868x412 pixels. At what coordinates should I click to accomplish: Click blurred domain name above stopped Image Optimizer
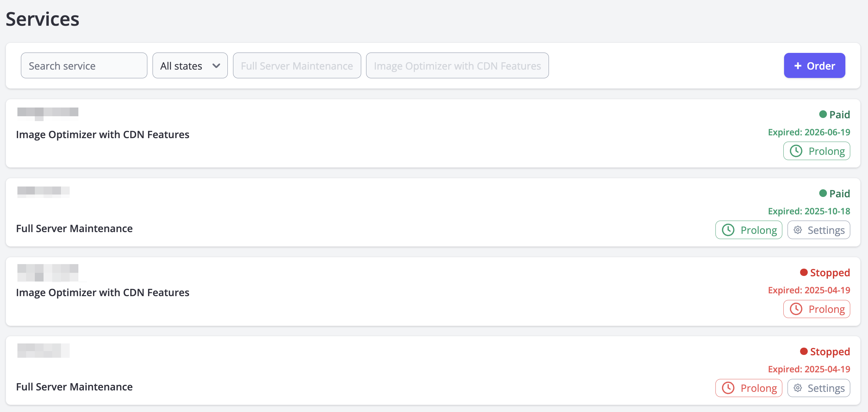click(x=48, y=272)
